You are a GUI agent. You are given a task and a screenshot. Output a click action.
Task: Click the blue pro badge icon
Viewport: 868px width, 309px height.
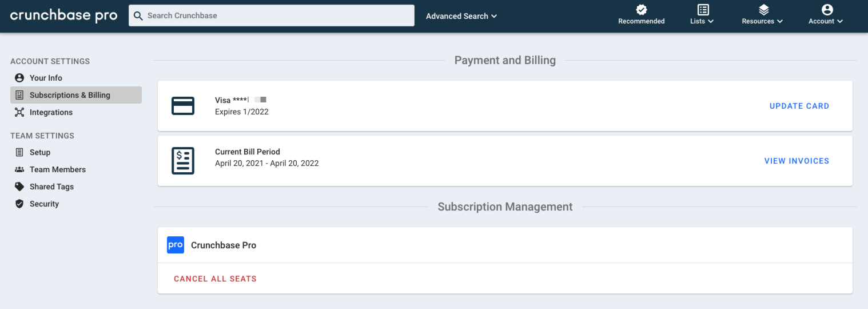tap(176, 245)
